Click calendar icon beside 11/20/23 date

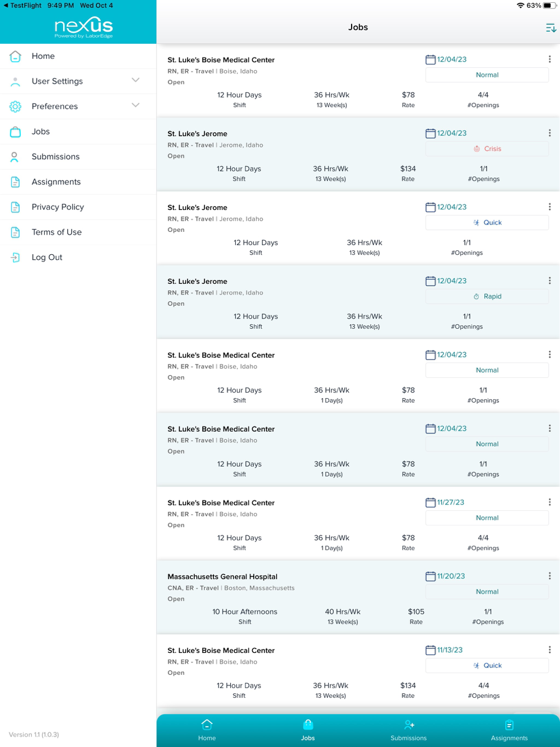431,576
